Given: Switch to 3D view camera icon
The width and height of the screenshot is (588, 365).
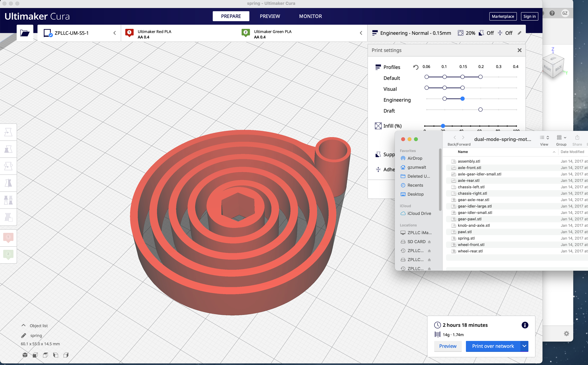Looking at the screenshot, I should (x=25, y=355).
